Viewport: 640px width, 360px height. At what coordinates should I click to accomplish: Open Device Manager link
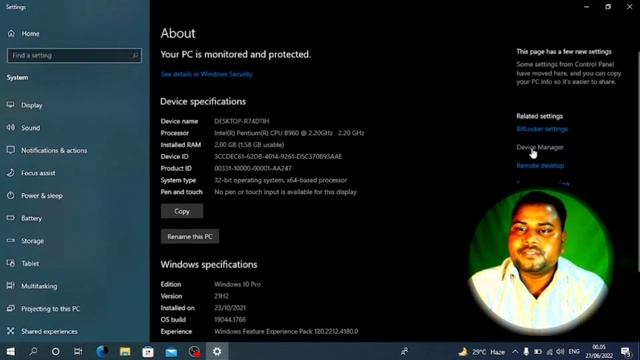tap(540, 147)
